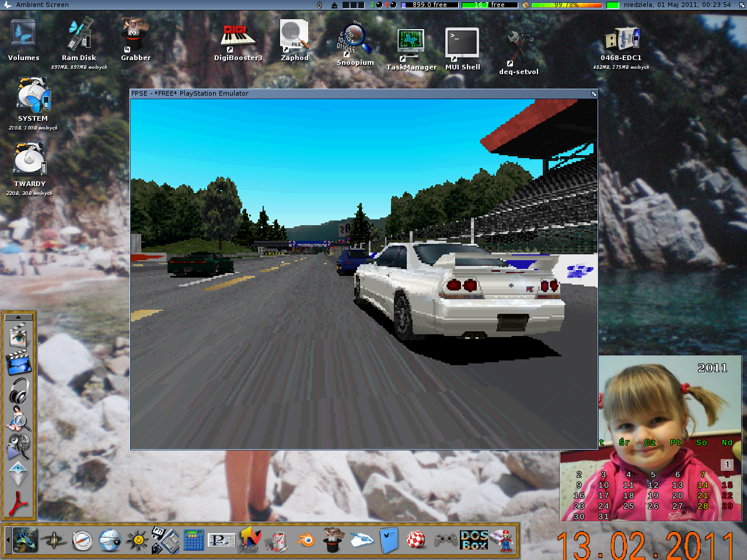Collapse the side dock with the up arrow
Screen dimensions: 747x560
tap(18, 317)
